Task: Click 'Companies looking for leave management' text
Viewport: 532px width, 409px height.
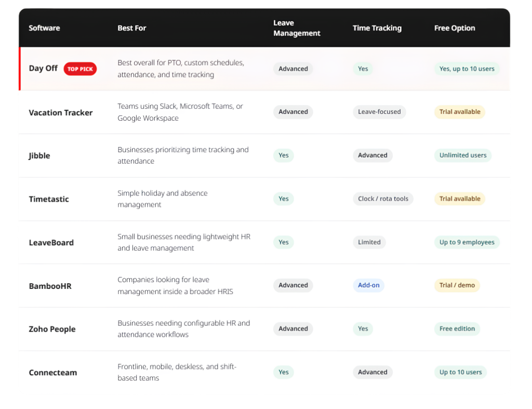Action: [x=175, y=285]
